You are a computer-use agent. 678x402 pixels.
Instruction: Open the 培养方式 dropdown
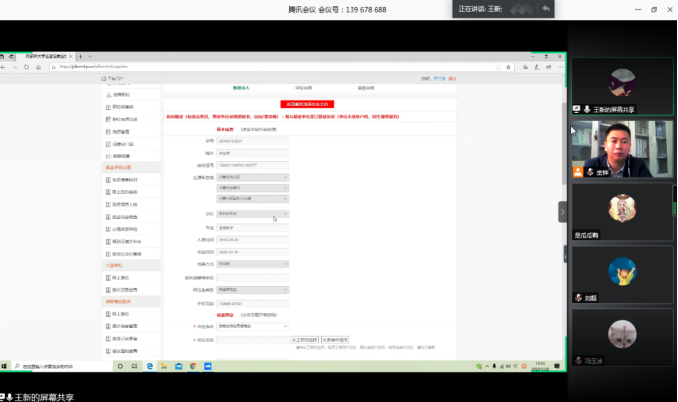tap(253, 264)
